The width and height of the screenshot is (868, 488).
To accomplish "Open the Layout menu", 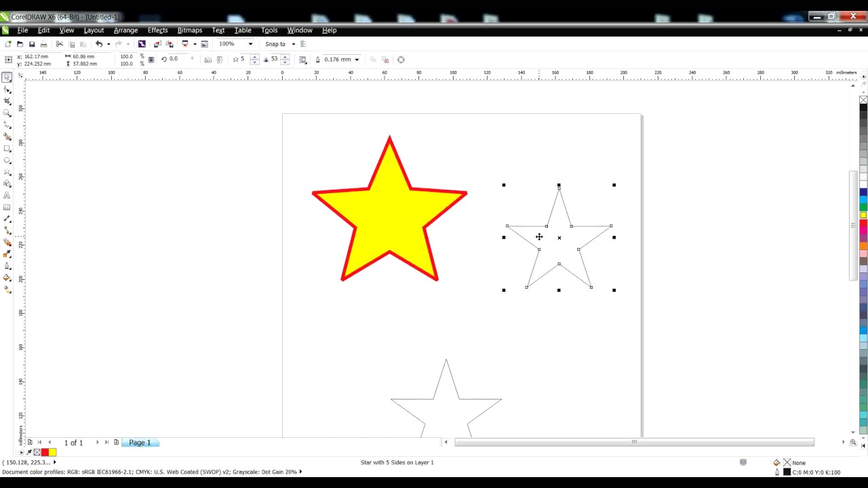I will tap(94, 30).
